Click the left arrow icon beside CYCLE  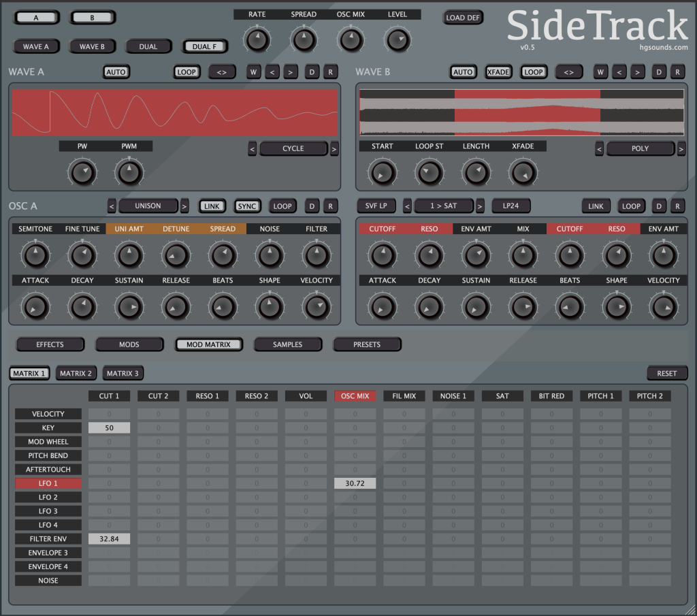[252, 148]
